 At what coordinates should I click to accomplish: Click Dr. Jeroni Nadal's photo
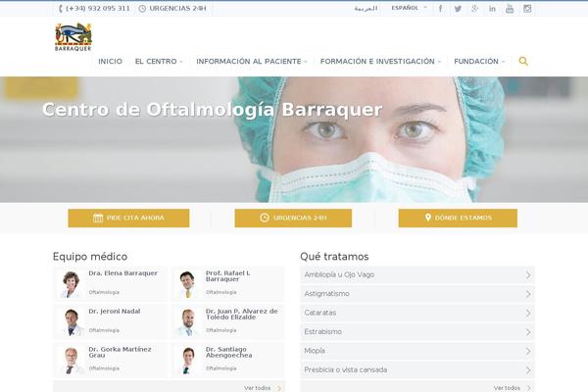coord(72,322)
